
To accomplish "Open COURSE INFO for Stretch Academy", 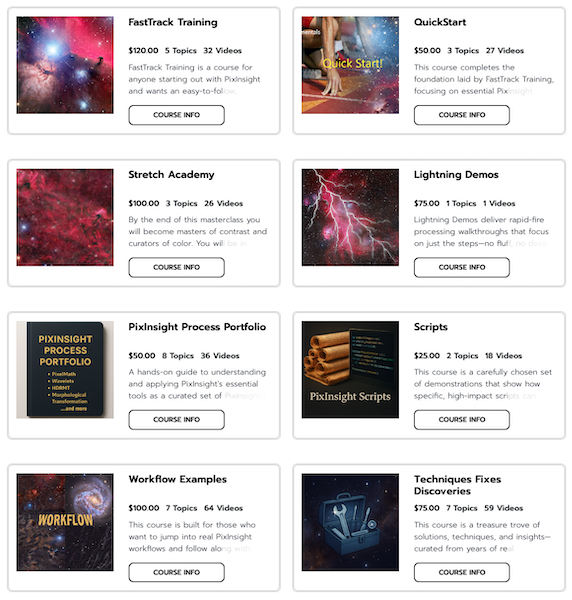I will click(176, 267).
